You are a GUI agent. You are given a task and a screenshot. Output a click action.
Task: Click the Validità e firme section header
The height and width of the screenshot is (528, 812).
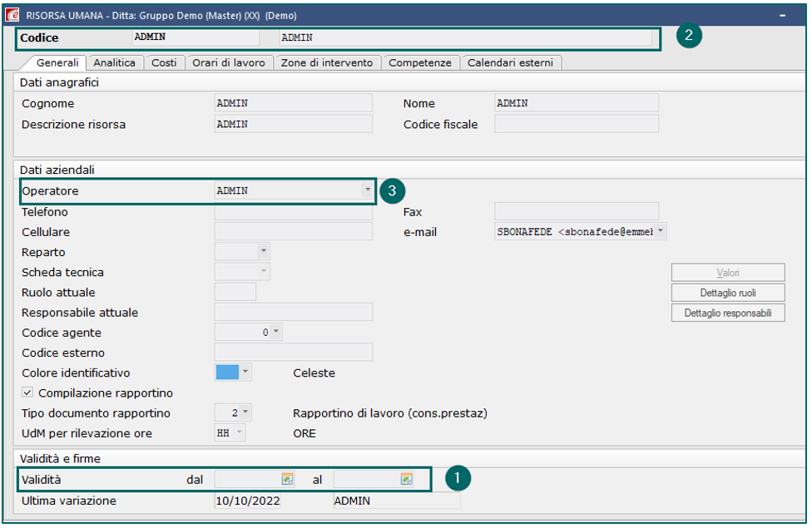coord(60,459)
